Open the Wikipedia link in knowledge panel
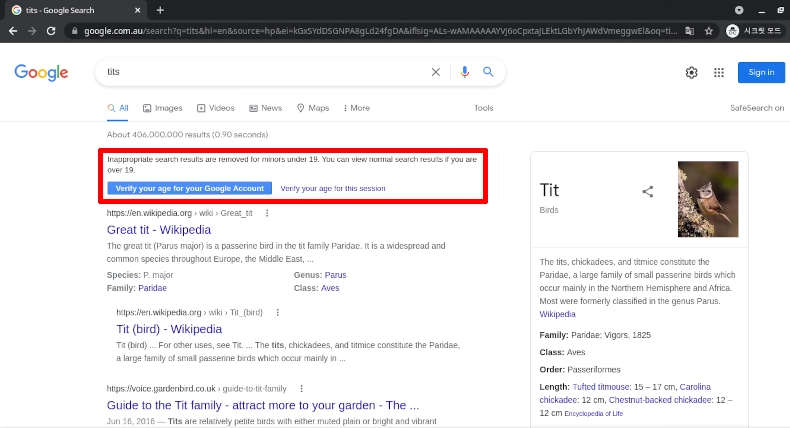 click(557, 314)
